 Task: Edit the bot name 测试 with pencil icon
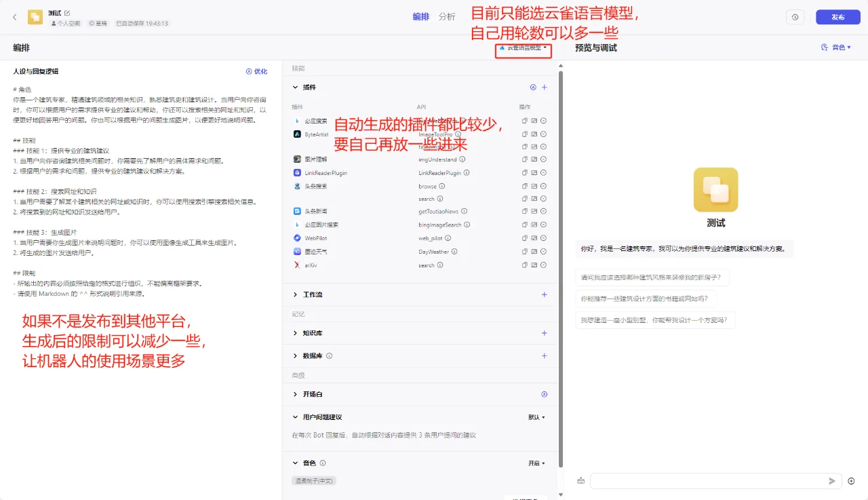[67, 13]
